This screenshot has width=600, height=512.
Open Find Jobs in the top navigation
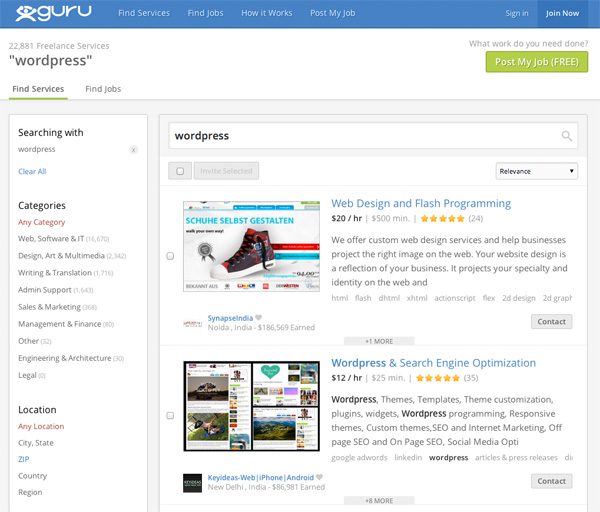pyautogui.click(x=205, y=13)
